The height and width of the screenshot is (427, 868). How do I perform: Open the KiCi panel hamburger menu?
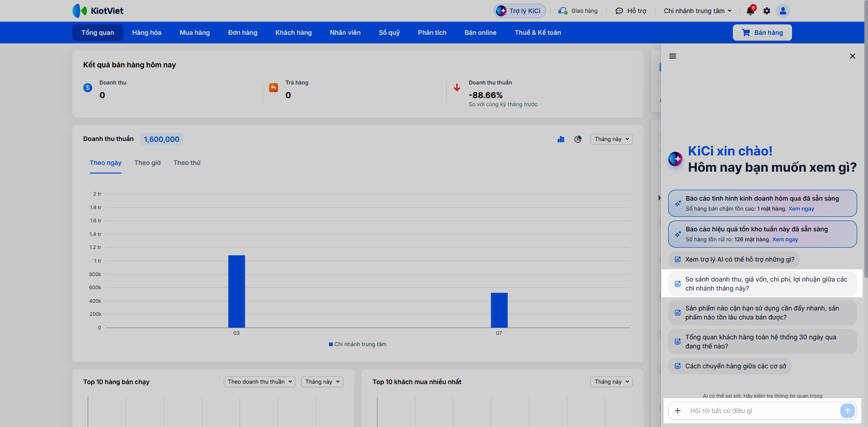pyautogui.click(x=673, y=56)
